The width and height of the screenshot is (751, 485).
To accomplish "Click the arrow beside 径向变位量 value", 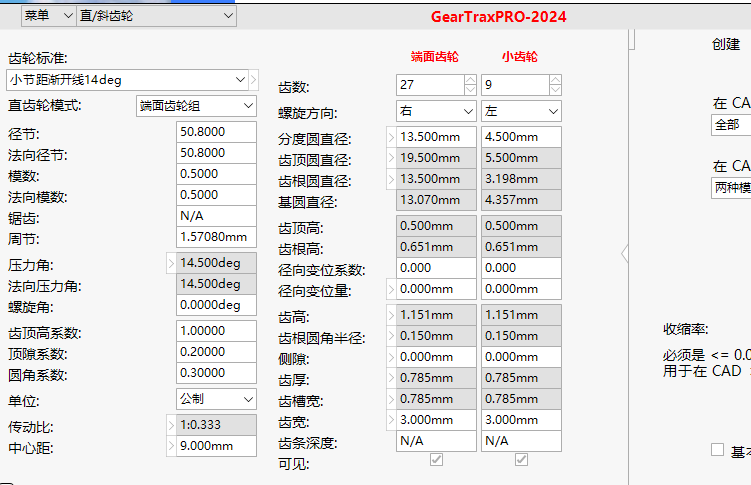I will (391, 289).
